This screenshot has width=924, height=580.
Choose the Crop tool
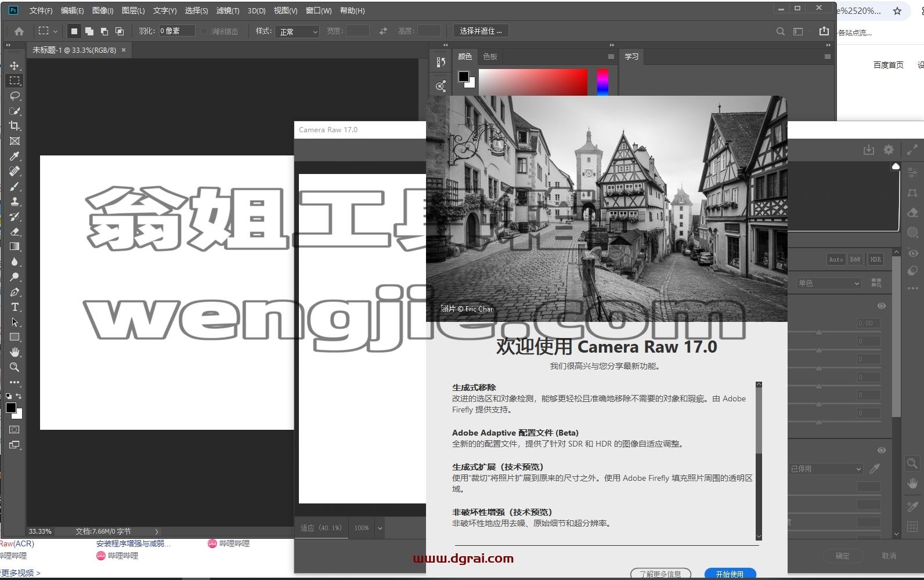pos(15,126)
